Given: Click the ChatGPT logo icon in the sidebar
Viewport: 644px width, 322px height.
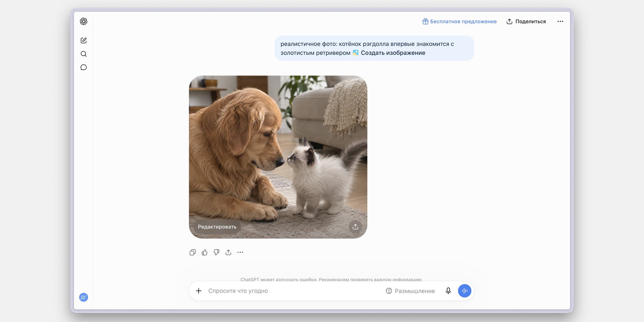Looking at the screenshot, I should [x=83, y=21].
